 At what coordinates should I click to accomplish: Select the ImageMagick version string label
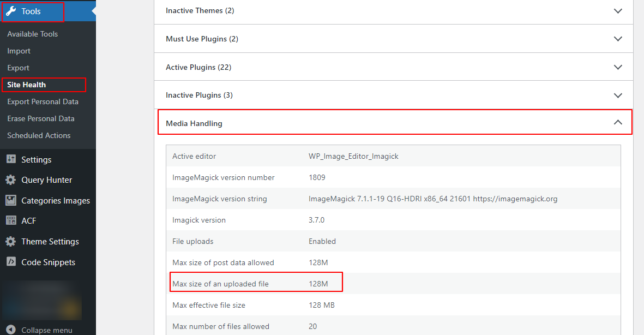tap(220, 199)
